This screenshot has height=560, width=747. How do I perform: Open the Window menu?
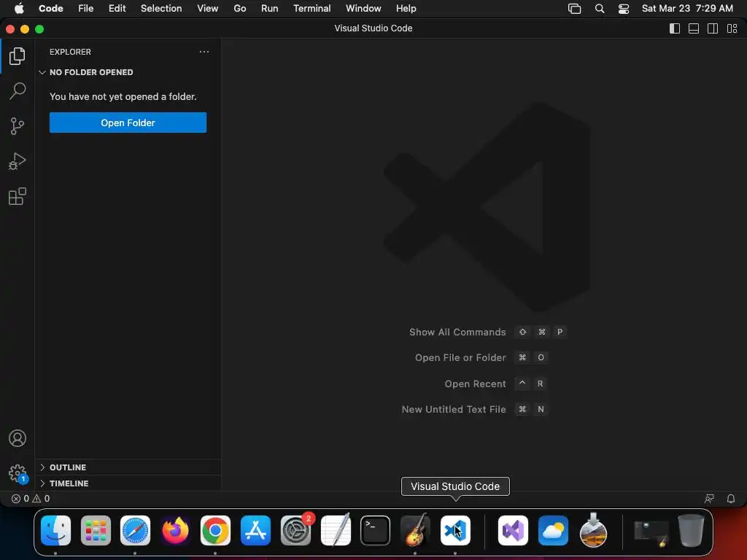point(363,9)
